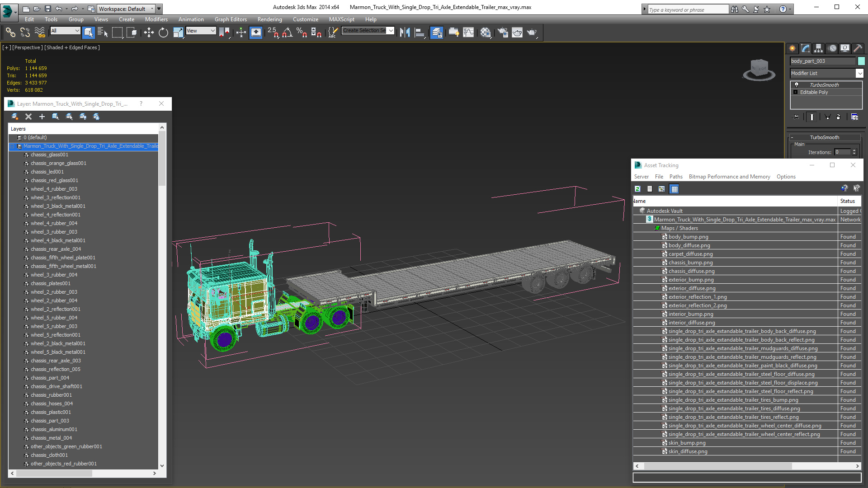Toggle 2.5D Snaps

(x=273, y=32)
